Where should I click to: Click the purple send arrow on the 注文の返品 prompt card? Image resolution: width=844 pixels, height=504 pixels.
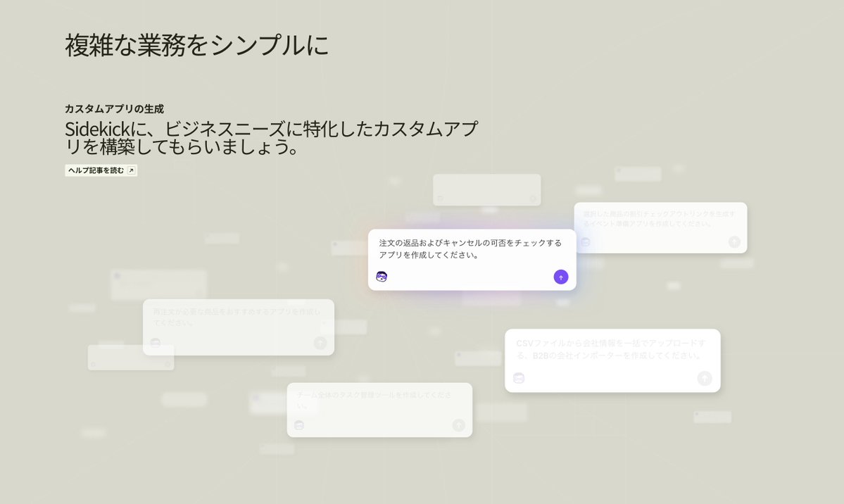point(561,277)
